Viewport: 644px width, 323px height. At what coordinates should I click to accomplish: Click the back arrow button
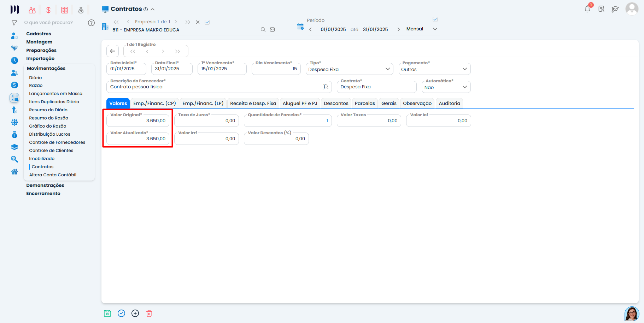point(112,51)
